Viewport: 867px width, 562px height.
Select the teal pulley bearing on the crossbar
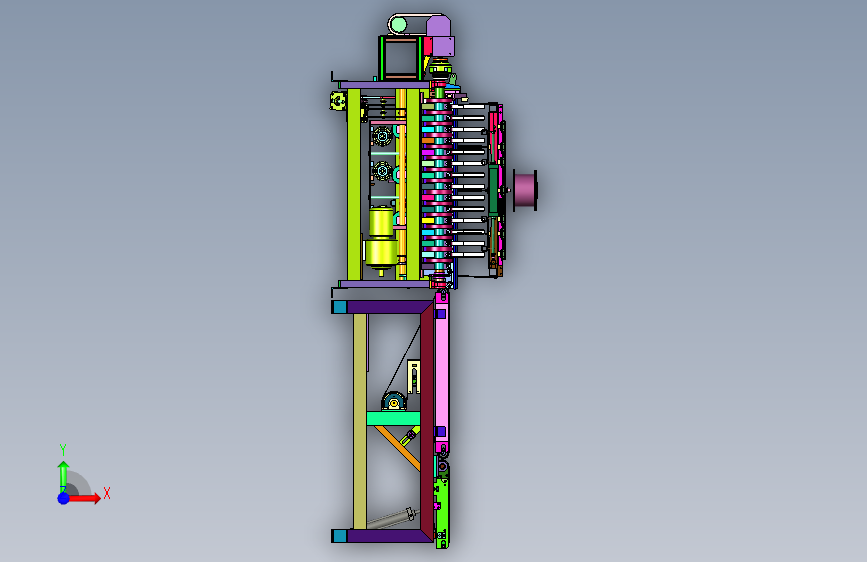[394, 401]
